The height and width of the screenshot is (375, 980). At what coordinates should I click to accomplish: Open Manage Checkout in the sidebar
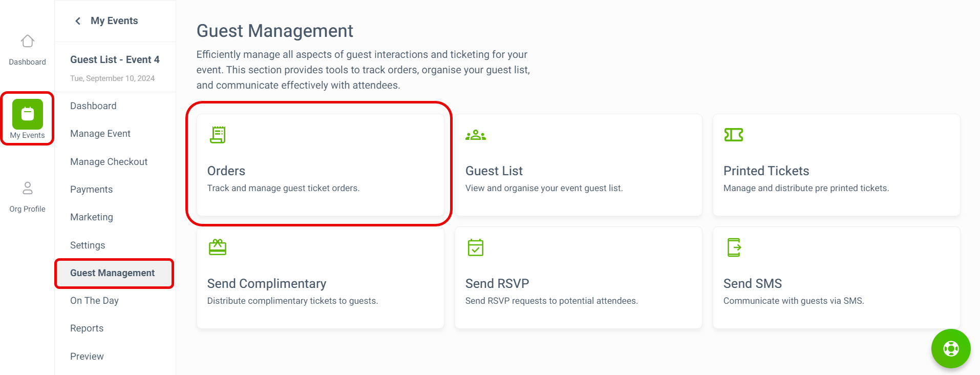(109, 162)
